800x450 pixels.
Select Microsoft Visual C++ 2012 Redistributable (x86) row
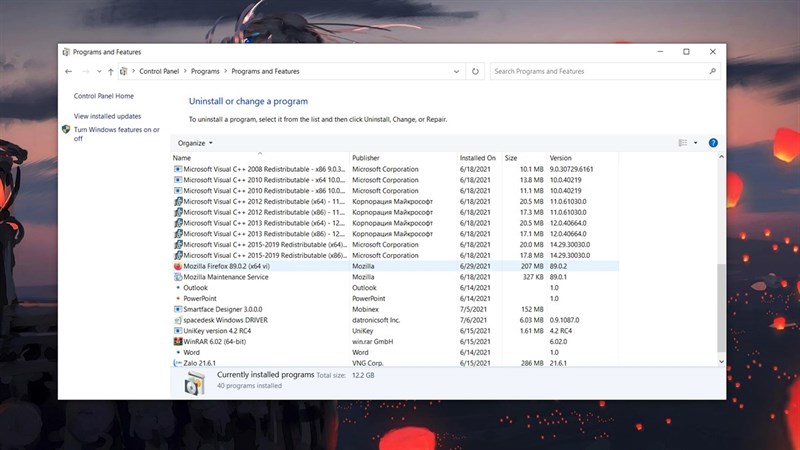pos(395,212)
